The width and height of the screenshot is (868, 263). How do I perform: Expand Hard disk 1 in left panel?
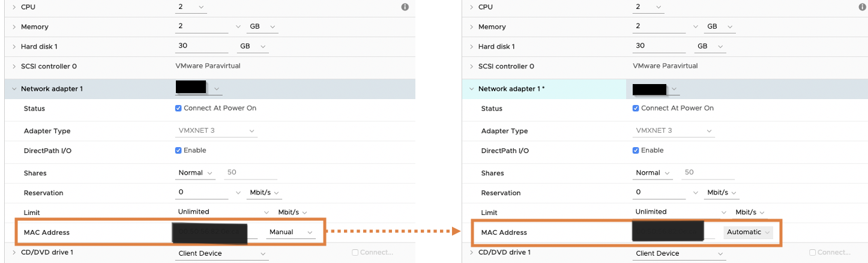[14, 47]
